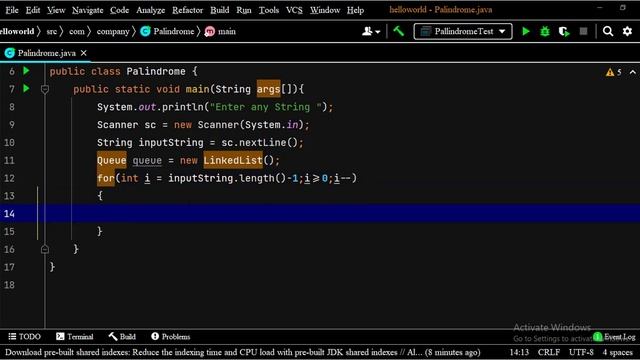
Task: Click the inspection widget up arrow
Action: pyautogui.click(x=633, y=72)
